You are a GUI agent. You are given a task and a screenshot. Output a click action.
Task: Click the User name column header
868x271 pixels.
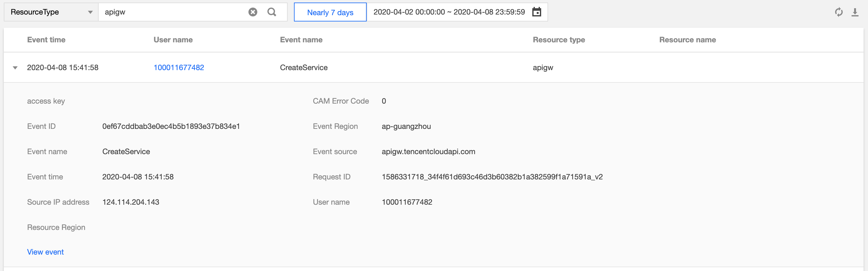173,40
